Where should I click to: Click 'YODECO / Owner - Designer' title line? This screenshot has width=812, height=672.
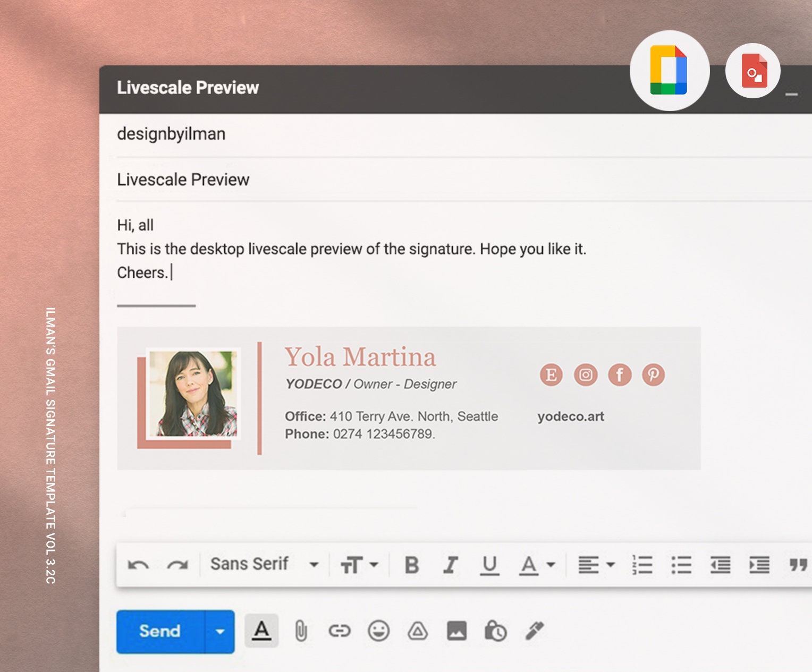tap(371, 384)
